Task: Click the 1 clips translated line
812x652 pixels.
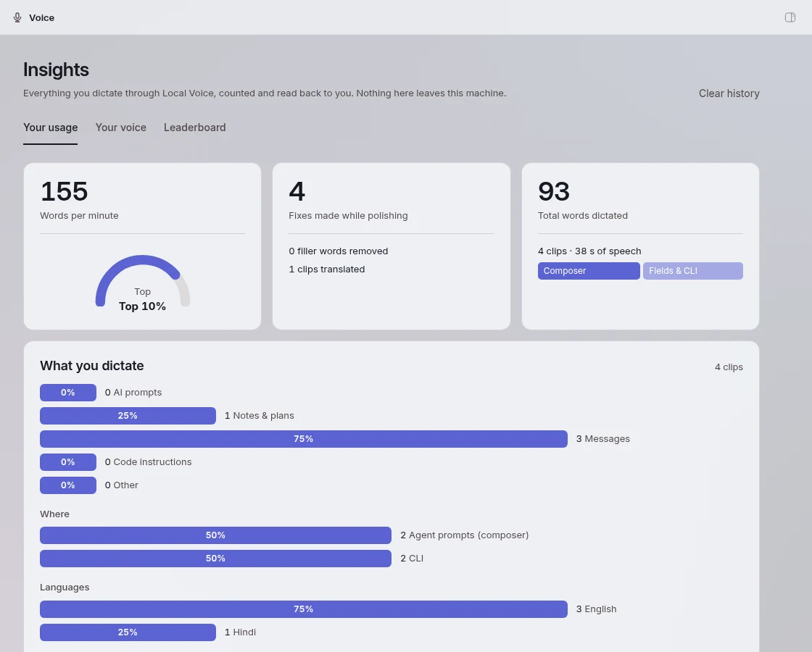Action: 327,269
